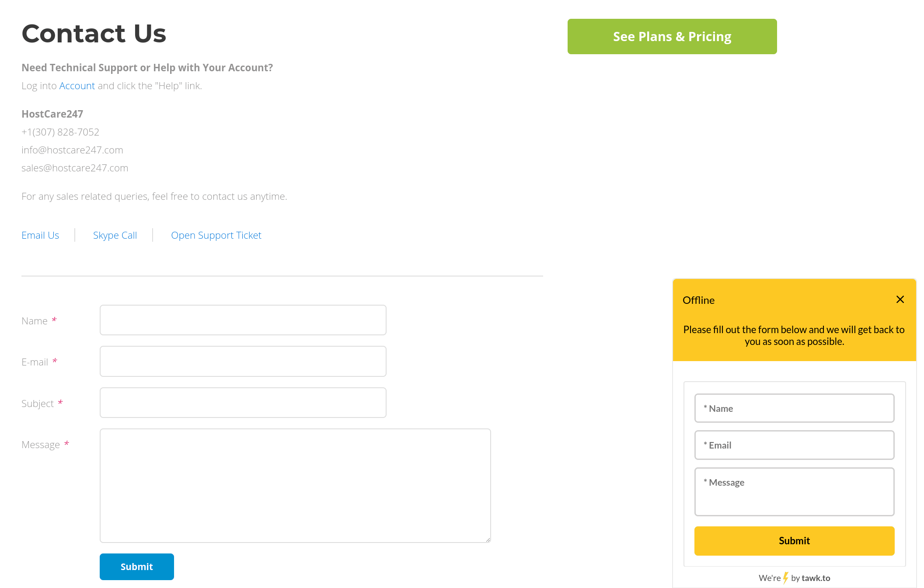Submit the main contact form
The image size is (924, 588).
click(136, 567)
